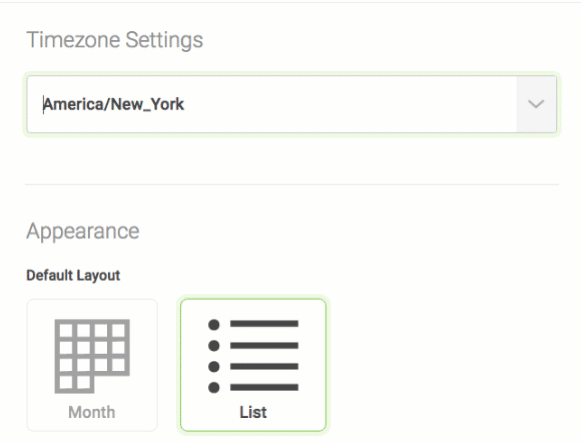
Task: Click the gray dropdown button beside America/New_York
Action: click(536, 104)
